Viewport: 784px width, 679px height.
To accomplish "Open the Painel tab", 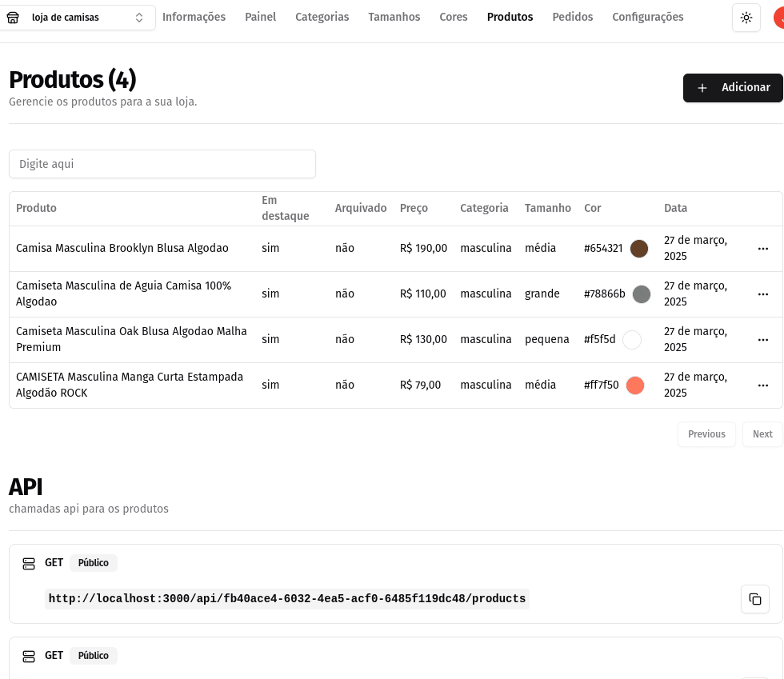I will click(261, 17).
